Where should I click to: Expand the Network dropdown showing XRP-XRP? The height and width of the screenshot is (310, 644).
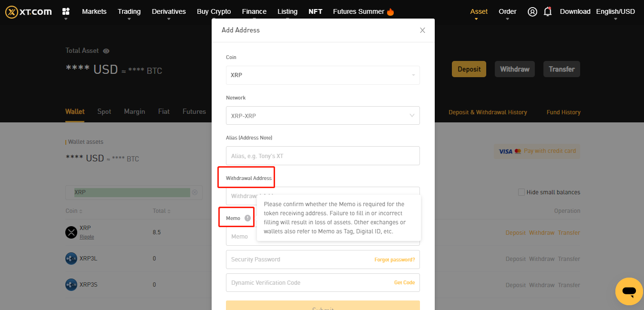pyautogui.click(x=323, y=115)
